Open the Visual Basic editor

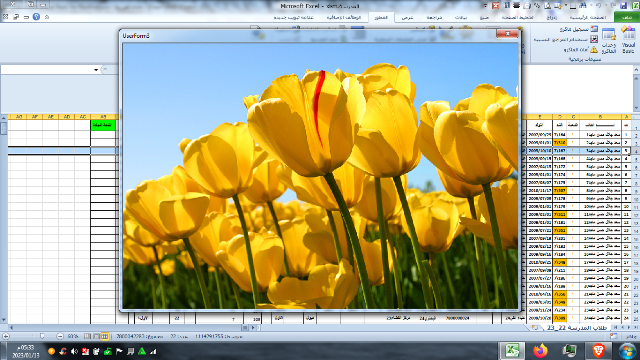[628, 39]
